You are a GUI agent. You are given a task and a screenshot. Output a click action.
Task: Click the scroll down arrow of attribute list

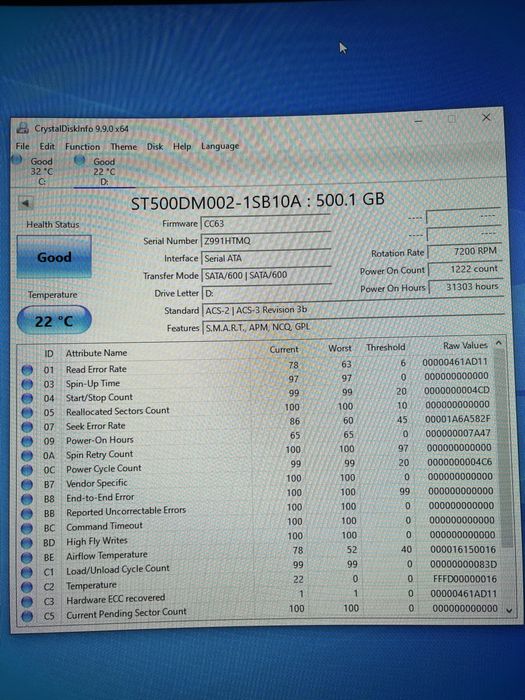pos(509,610)
